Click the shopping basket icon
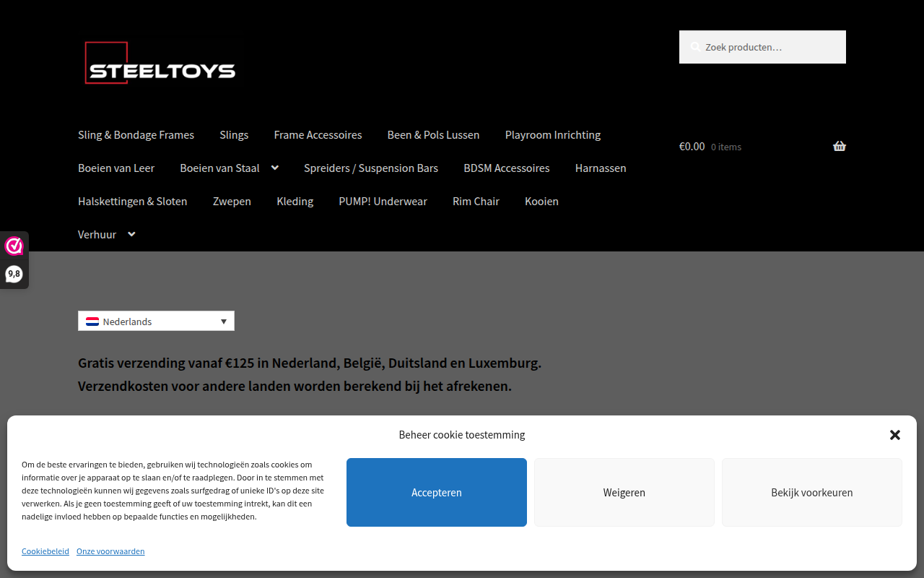 [839, 146]
